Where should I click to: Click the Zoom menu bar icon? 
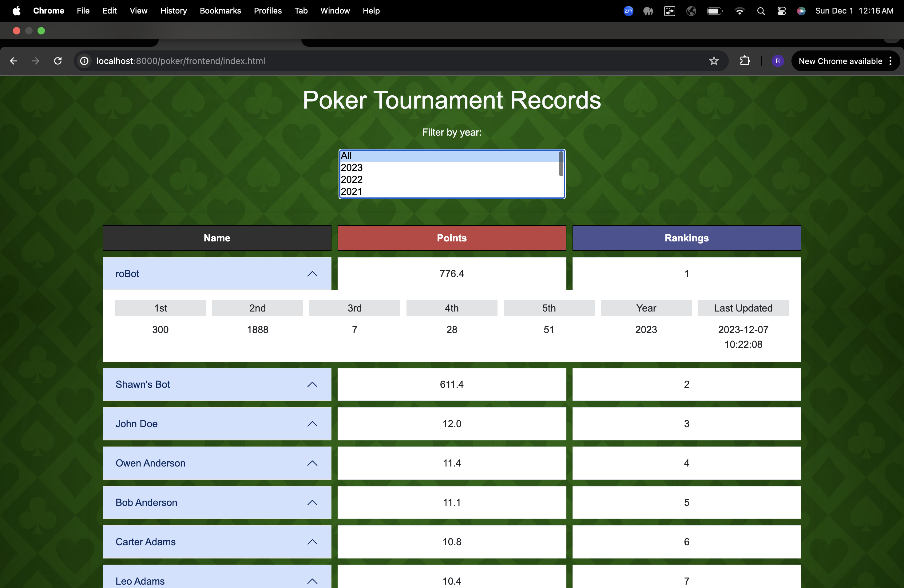coord(628,11)
